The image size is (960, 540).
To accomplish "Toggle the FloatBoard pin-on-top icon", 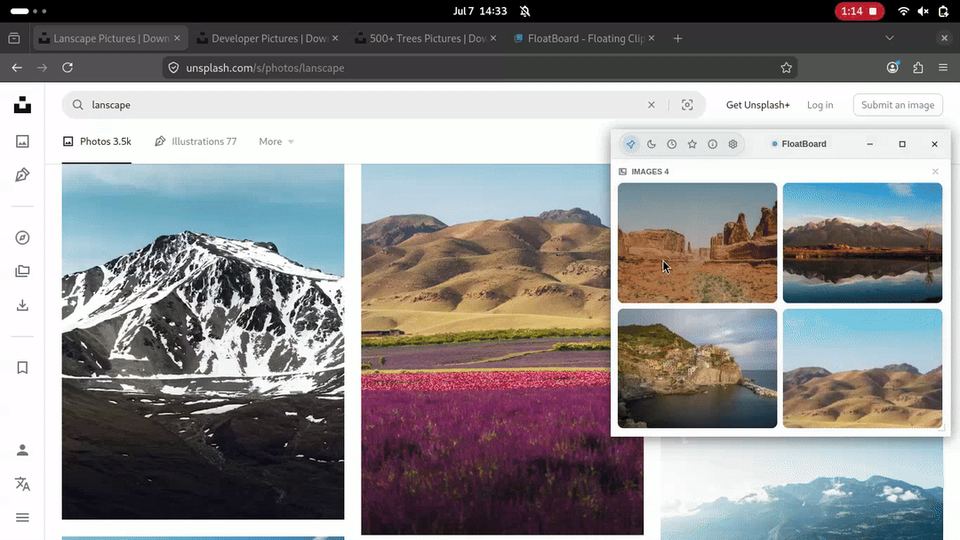I will click(631, 144).
